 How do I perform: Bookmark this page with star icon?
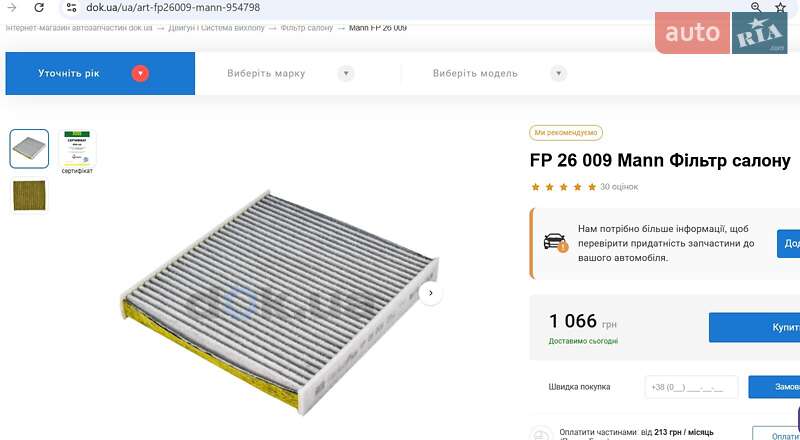[781, 7]
